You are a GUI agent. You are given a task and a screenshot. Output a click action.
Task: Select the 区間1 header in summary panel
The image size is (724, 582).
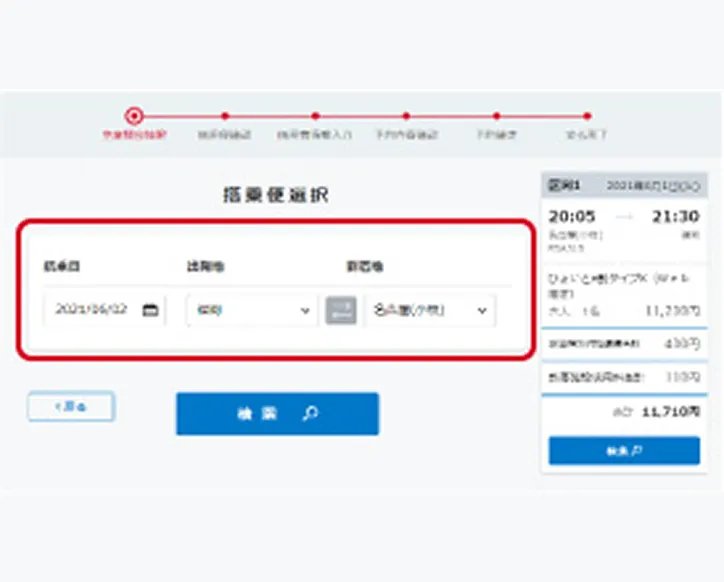(x=563, y=185)
